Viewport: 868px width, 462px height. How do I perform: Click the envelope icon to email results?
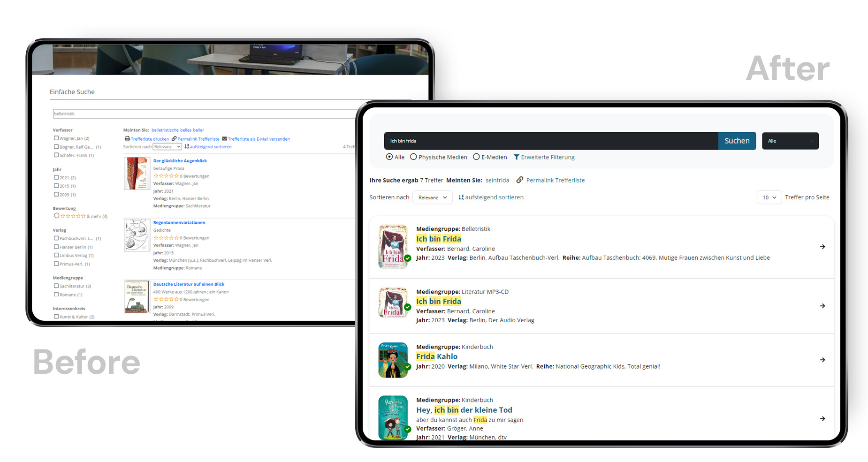coord(224,139)
